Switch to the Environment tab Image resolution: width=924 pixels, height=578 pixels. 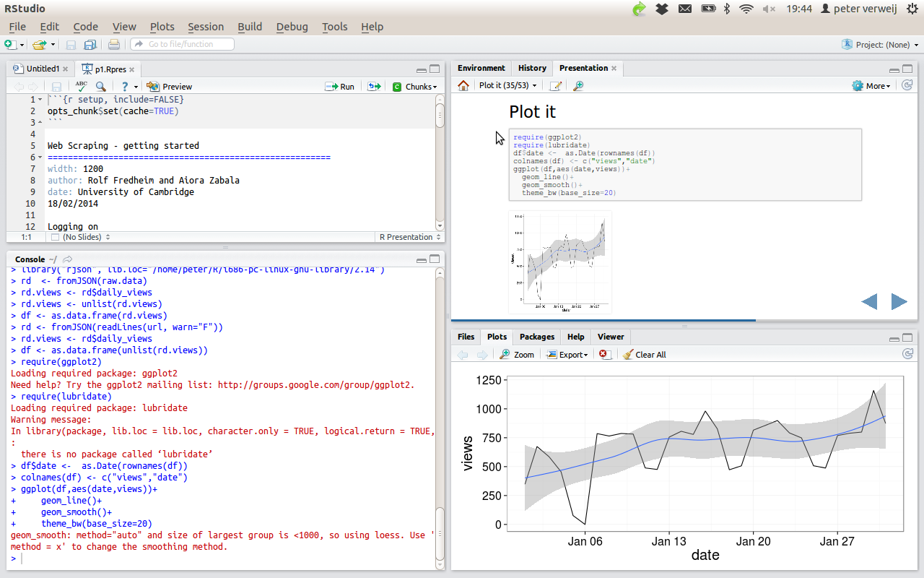[x=481, y=68]
